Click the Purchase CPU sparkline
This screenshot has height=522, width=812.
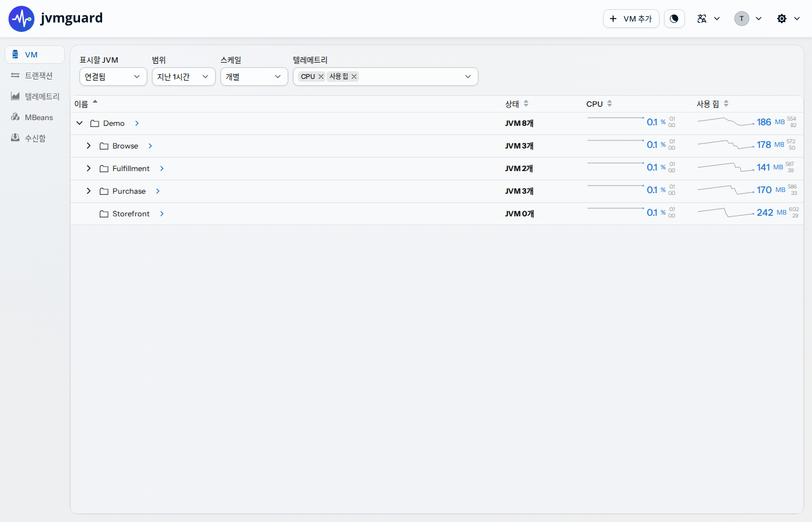coord(615,187)
